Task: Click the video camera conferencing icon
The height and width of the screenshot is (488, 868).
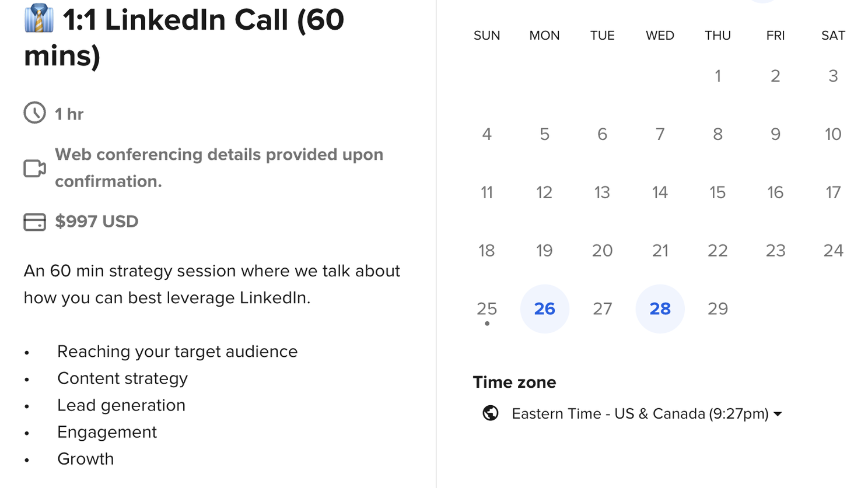Action: coord(34,168)
